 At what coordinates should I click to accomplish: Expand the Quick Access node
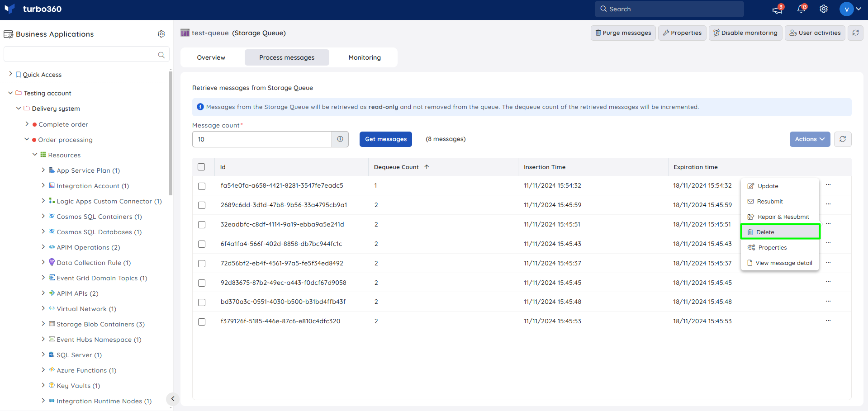[x=10, y=74]
